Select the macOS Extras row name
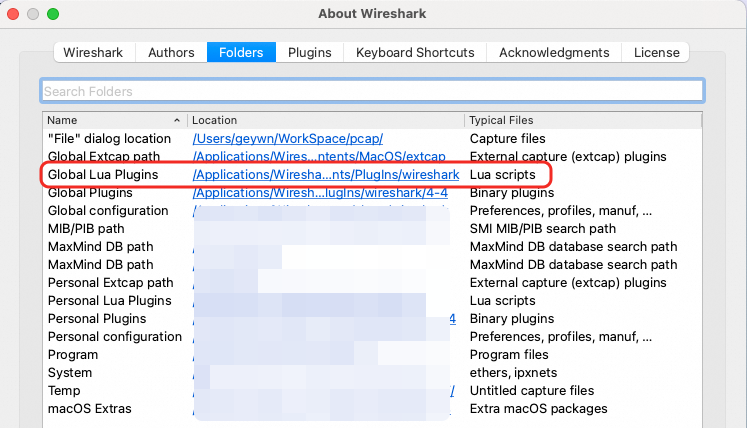Viewport: 747px width, 428px height. tap(90, 409)
